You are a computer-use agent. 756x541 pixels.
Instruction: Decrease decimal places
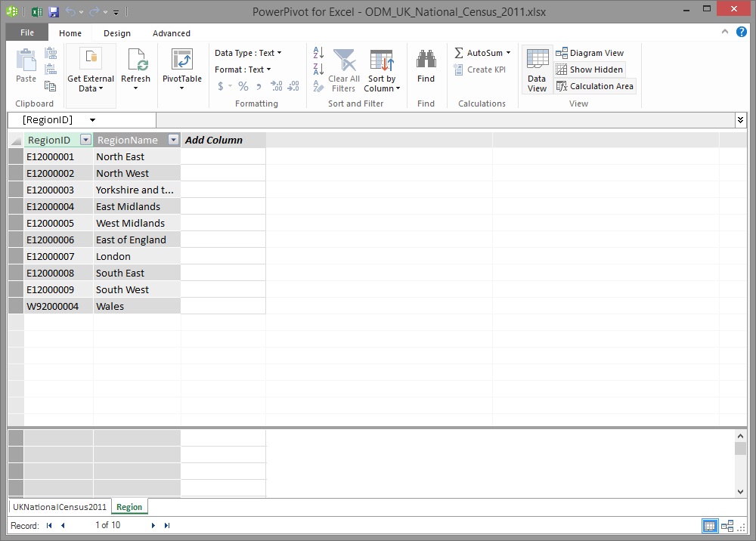(293, 85)
